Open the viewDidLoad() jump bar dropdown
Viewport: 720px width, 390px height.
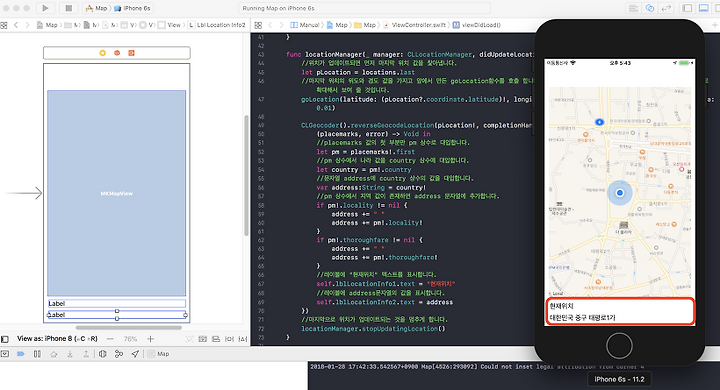pyautogui.click(x=477, y=25)
